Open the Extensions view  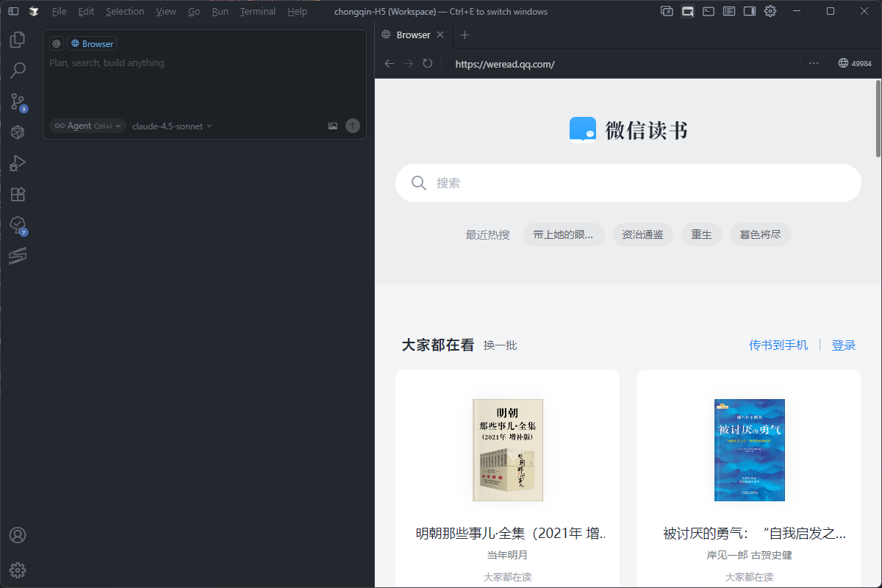point(18,194)
